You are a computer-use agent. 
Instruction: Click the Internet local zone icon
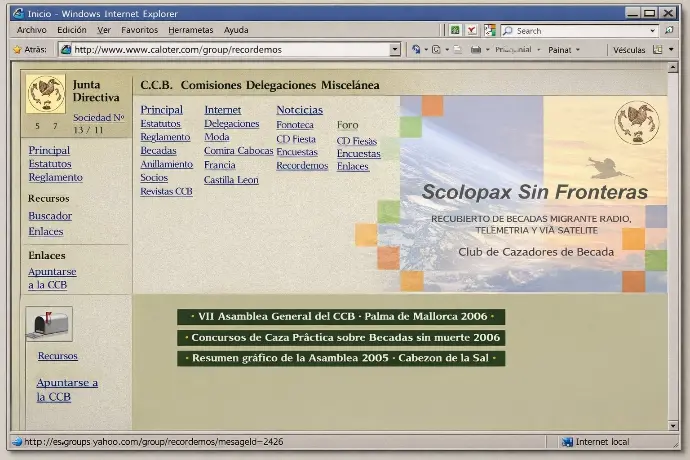click(567, 442)
